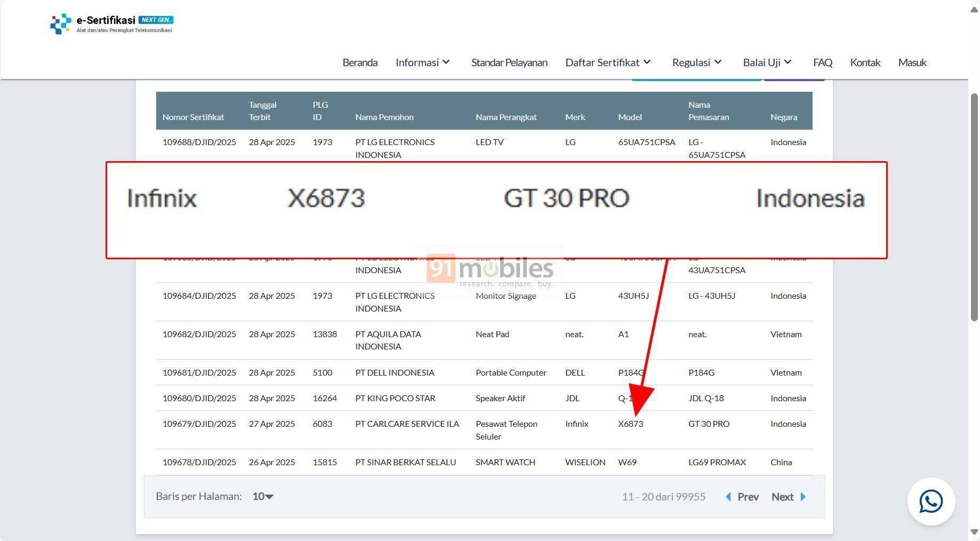Click the Nomor Sertifikat column header
Screen dimensions: 980x541
tap(193, 117)
